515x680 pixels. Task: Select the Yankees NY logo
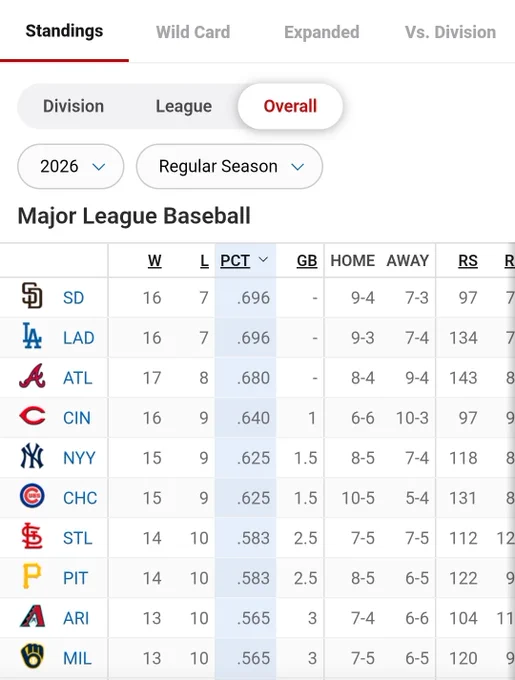32,456
